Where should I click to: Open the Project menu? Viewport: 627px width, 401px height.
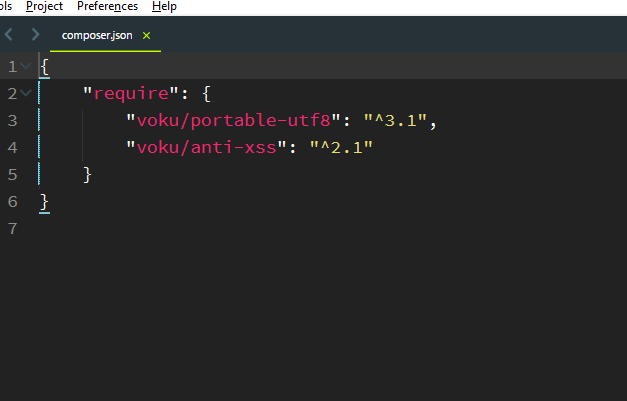click(x=44, y=6)
